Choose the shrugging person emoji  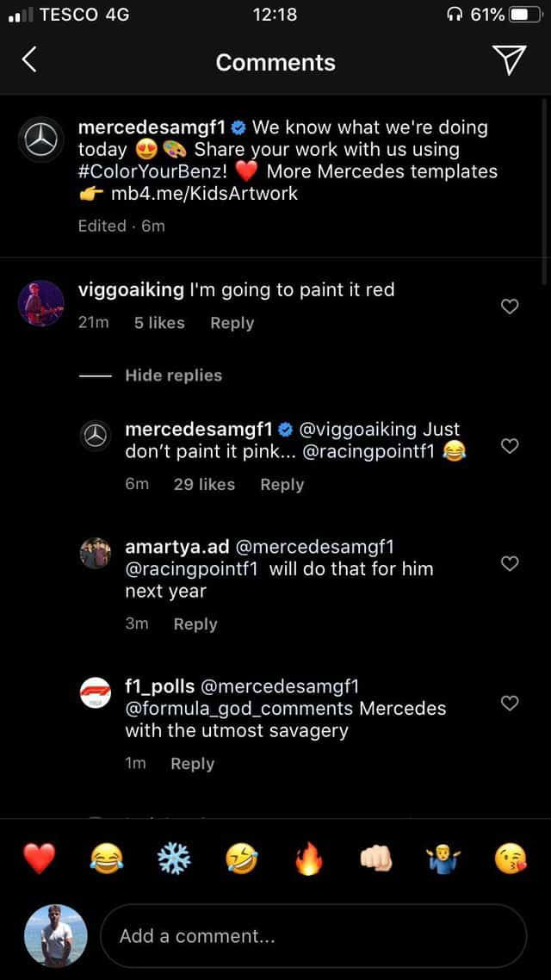[443, 858]
